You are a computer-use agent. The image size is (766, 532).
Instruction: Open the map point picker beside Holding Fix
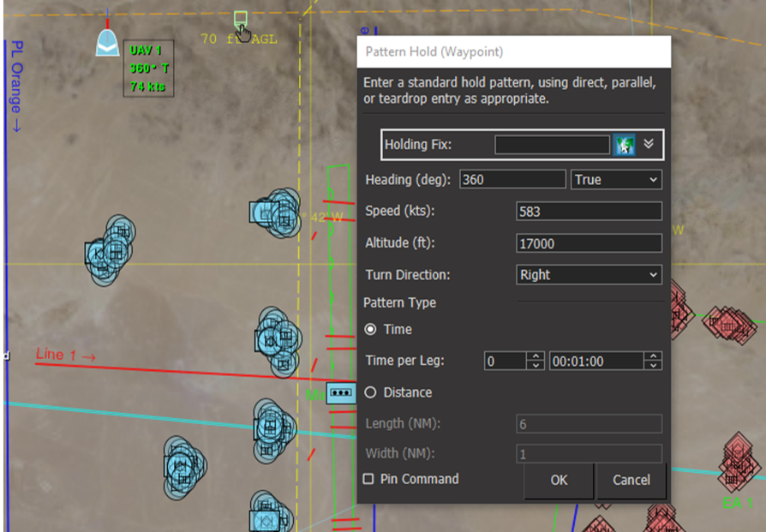tap(625, 144)
